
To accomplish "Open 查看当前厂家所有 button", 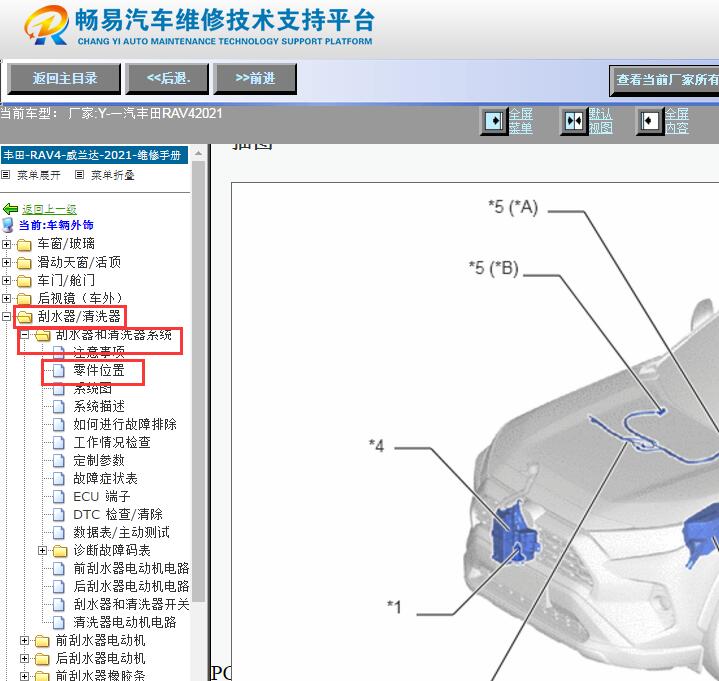I will click(664, 80).
